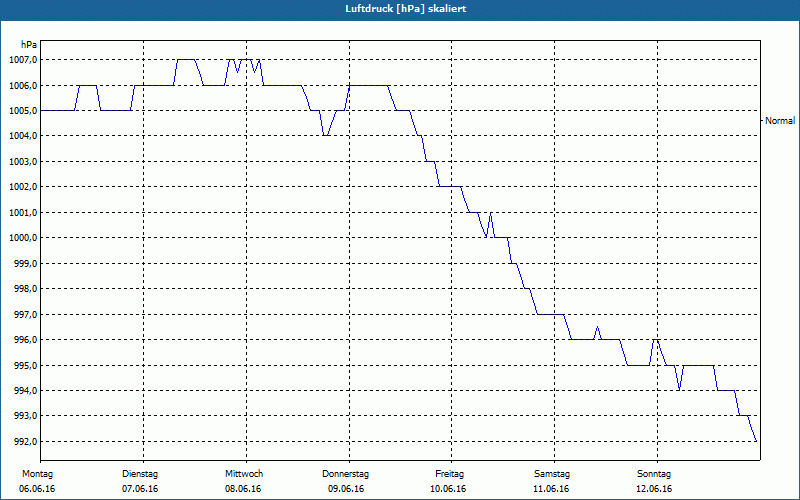
Task: Click the 1006,0 axis value
Action: click(23, 86)
